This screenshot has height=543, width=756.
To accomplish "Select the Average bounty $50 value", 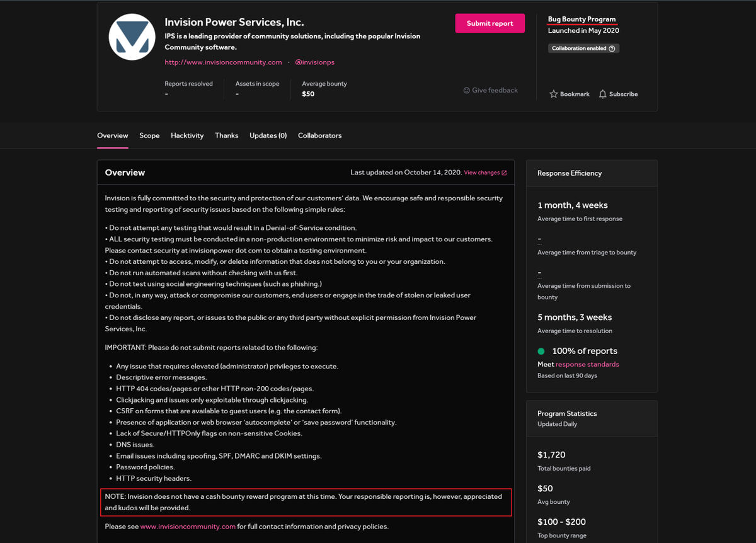I will pyautogui.click(x=308, y=94).
